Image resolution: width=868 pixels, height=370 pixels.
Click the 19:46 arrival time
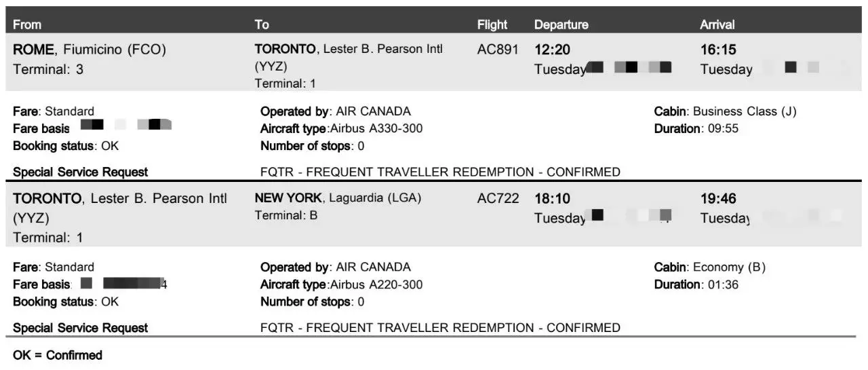(718, 199)
